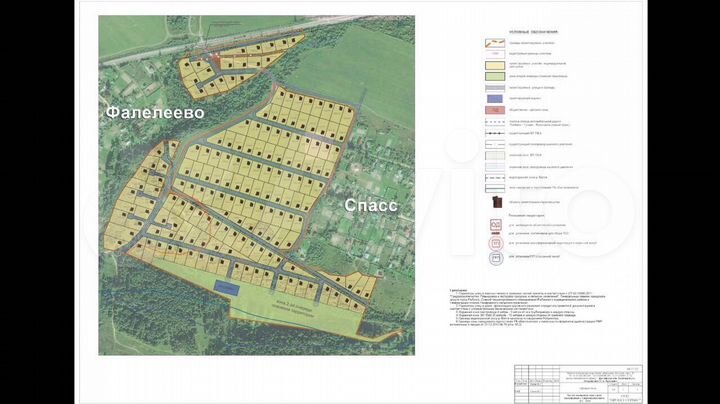Click the orange-outlined plot boundary legend symbol
Image resolution: width=720 pixels, height=404 pixels.
pyautogui.click(x=494, y=44)
